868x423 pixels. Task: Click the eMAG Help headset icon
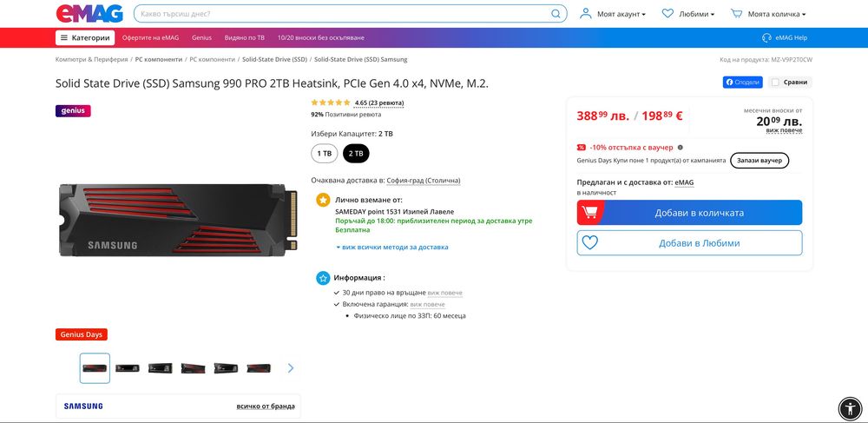766,37
